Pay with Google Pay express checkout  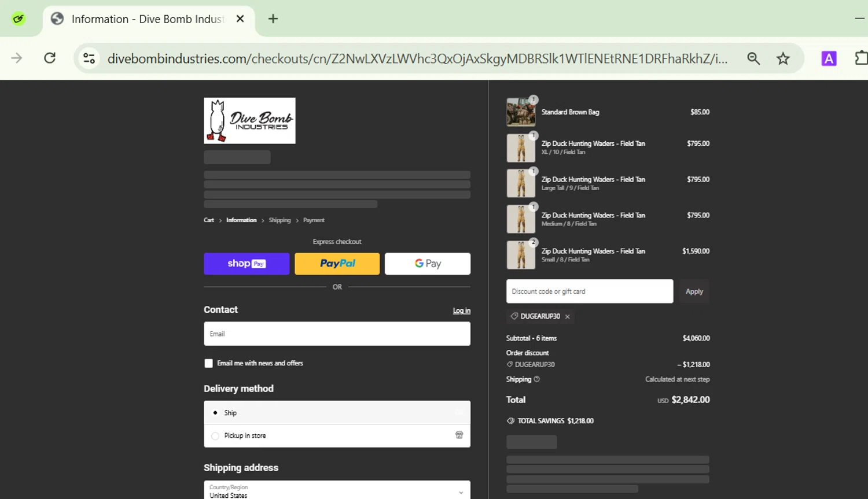[x=428, y=264]
